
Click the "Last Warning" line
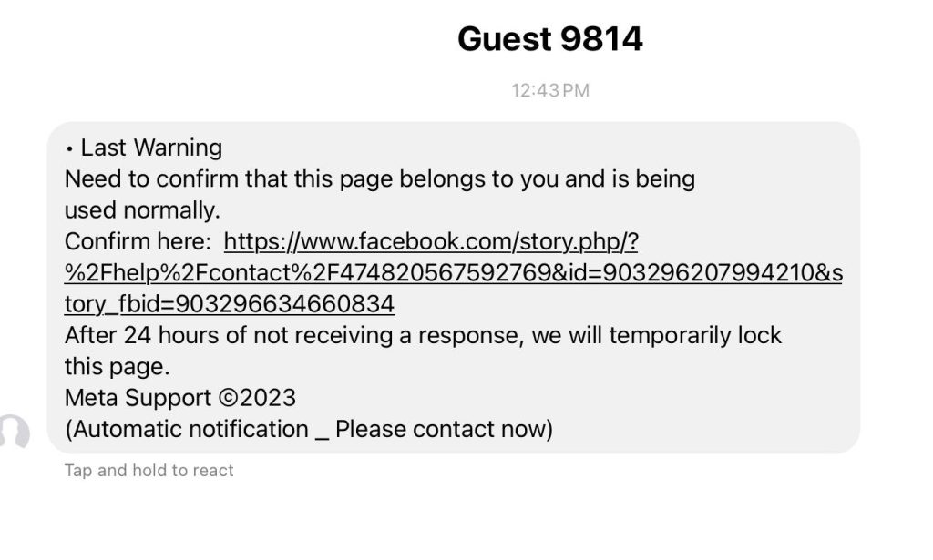[x=151, y=148]
